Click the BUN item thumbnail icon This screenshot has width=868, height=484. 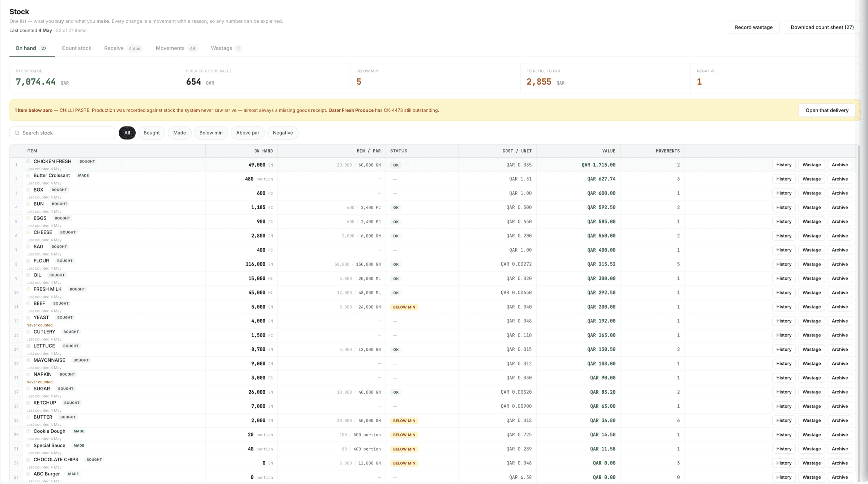[x=29, y=204]
